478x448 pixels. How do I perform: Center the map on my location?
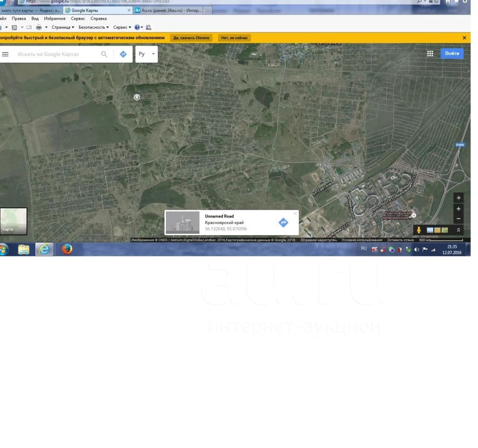coord(458,198)
